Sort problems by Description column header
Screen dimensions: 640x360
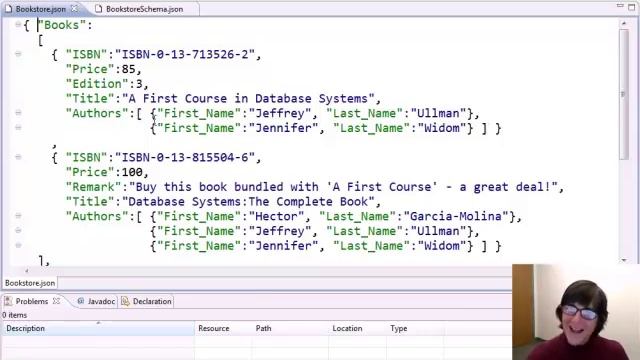(x=98, y=328)
